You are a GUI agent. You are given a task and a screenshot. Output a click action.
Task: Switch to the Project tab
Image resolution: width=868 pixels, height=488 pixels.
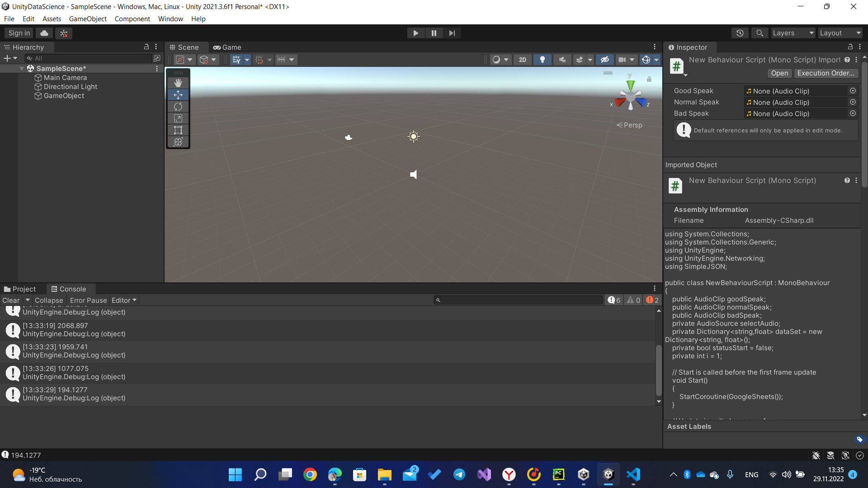tap(20, 289)
